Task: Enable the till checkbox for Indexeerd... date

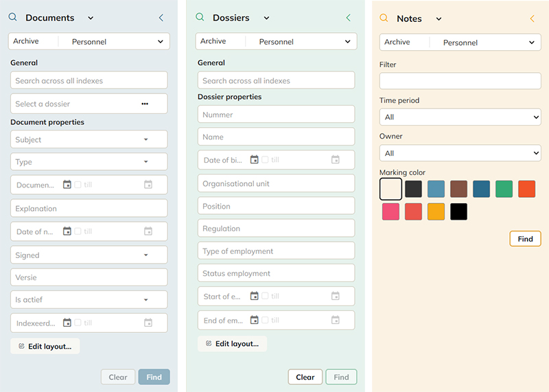Action: click(78, 323)
